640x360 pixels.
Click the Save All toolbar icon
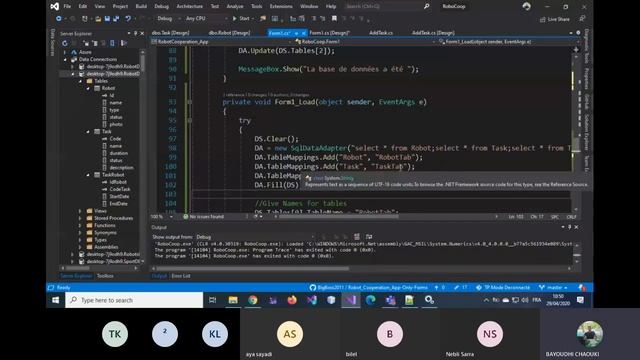116,18
